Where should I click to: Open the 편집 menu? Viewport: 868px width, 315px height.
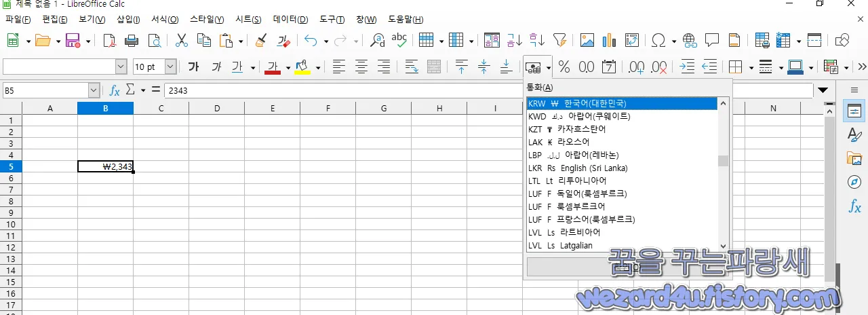coord(54,20)
